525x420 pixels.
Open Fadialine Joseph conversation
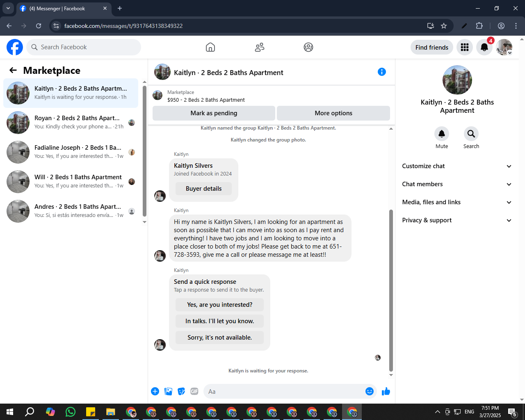pos(71,152)
